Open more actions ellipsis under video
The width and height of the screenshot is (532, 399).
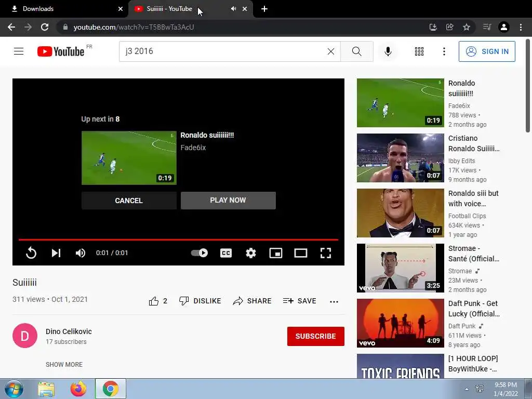[x=334, y=301]
